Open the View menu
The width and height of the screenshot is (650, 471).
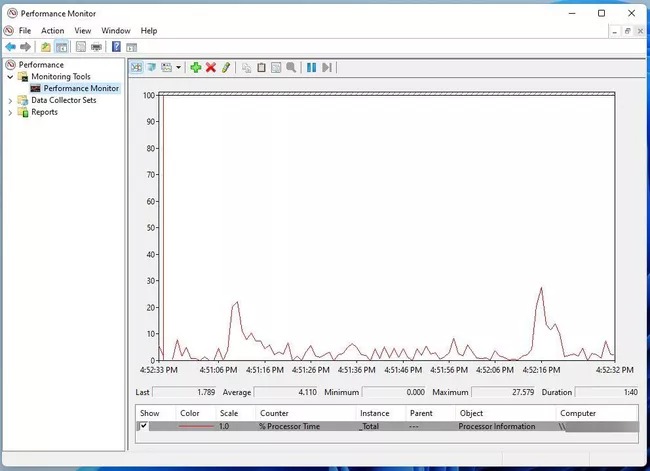pos(82,31)
